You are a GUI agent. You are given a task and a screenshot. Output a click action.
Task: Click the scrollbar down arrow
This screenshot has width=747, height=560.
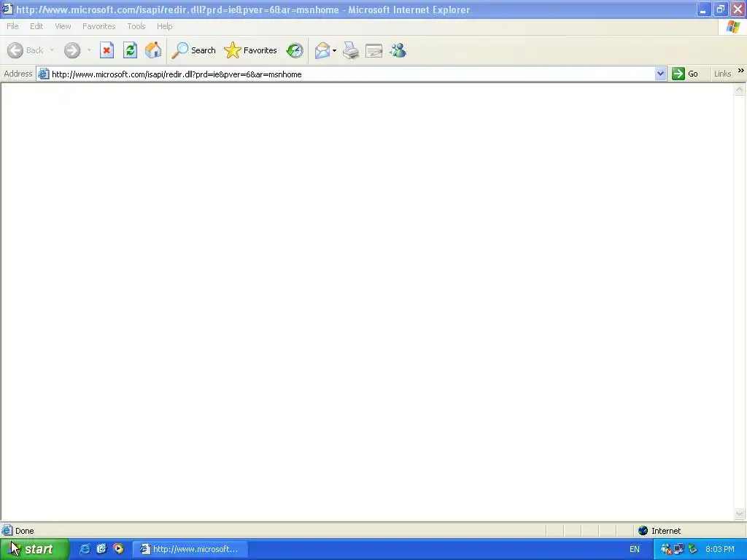[x=740, y=513]
